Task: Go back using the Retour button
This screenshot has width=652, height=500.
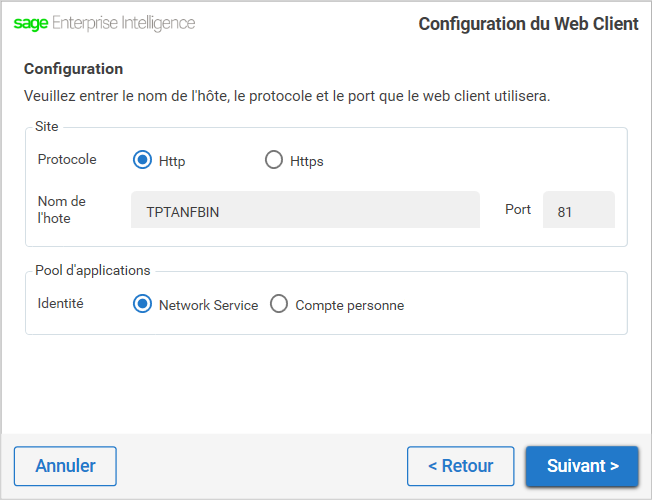Action: 461,466
